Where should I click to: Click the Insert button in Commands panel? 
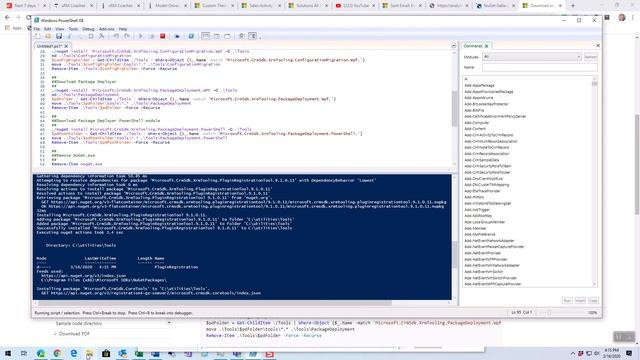pyautogui.click(x=580, y=301)
